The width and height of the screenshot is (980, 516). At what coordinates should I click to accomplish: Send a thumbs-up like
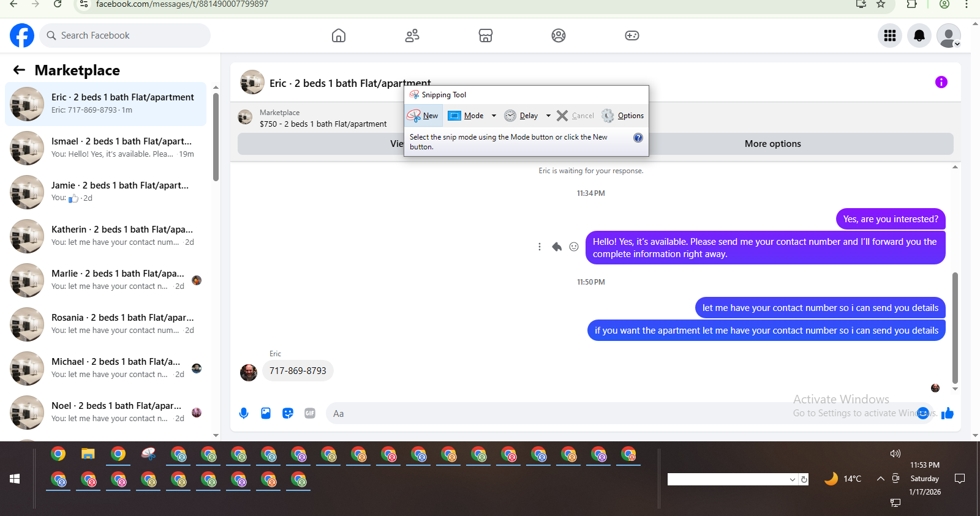948,413
